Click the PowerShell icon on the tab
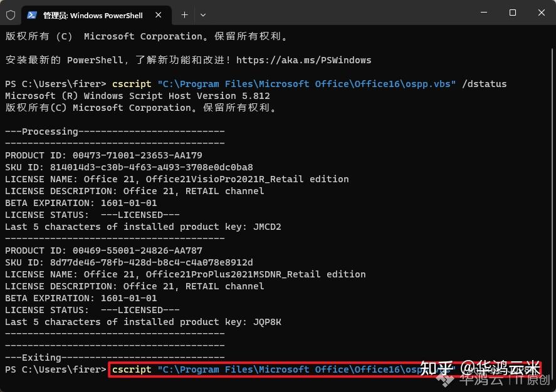 pyautogui.click(x=32, y=15)
